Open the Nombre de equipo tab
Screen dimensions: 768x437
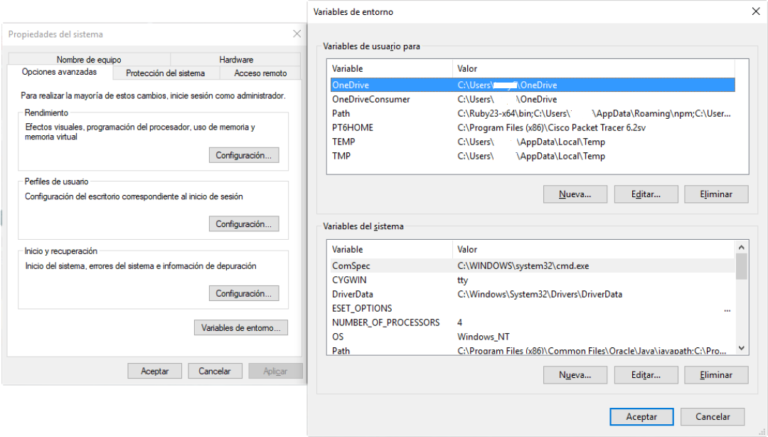tap(88, 60)
